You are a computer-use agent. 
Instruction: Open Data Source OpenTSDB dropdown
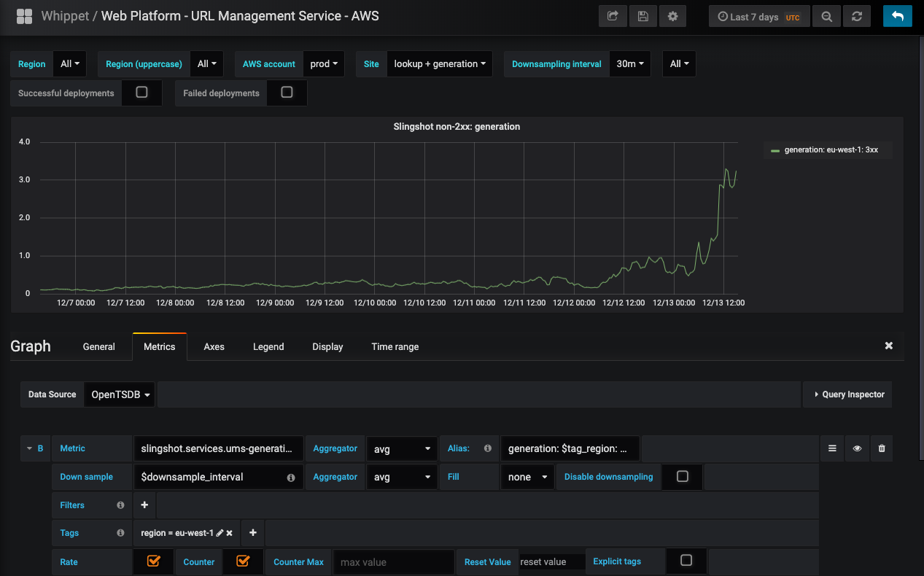120,394
